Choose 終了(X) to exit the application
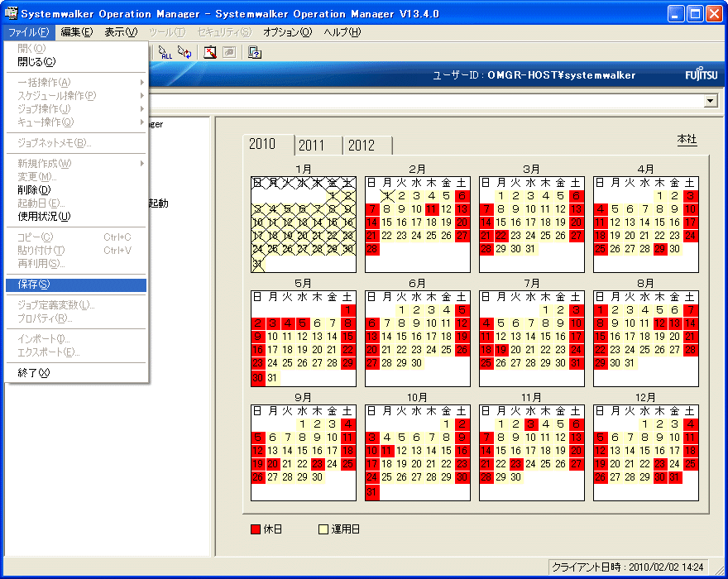 pyautogui.click(x=76, y=373)
